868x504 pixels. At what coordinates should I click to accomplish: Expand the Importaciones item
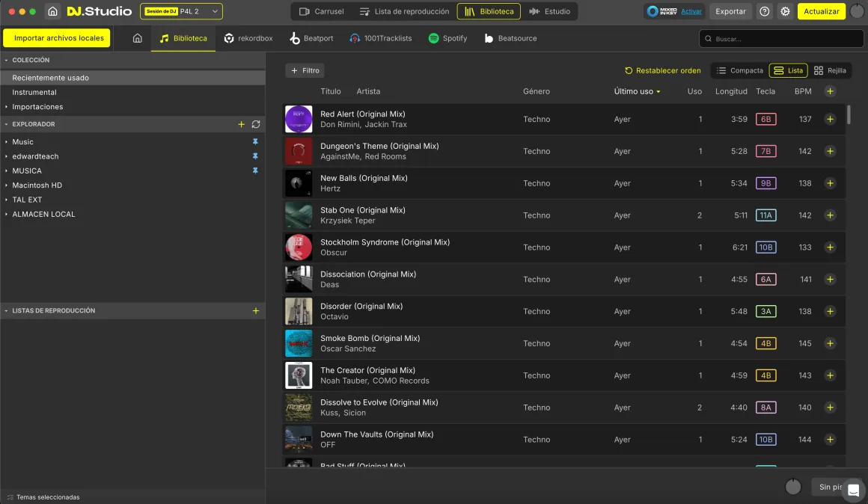point(6,107)
